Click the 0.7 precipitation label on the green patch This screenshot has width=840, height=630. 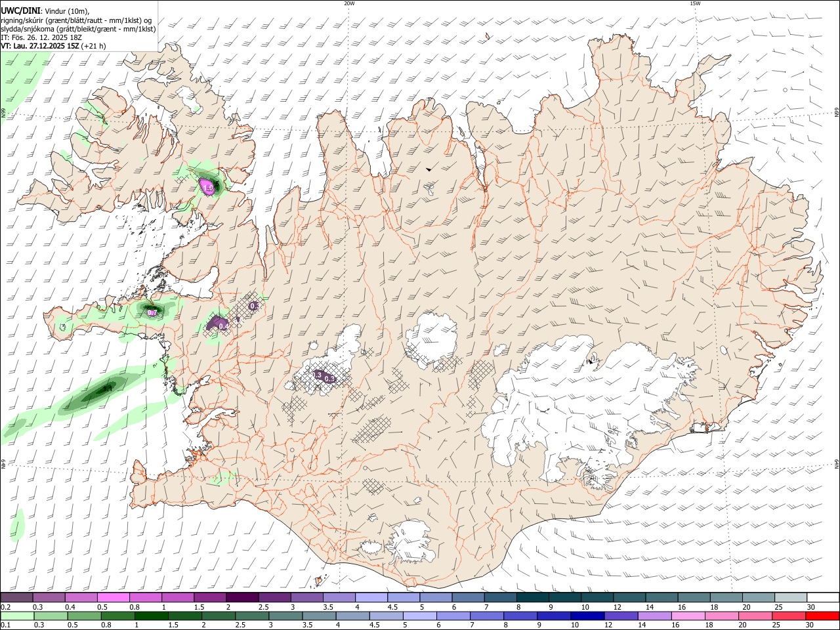pyautogui.click(x=152, y=313)
